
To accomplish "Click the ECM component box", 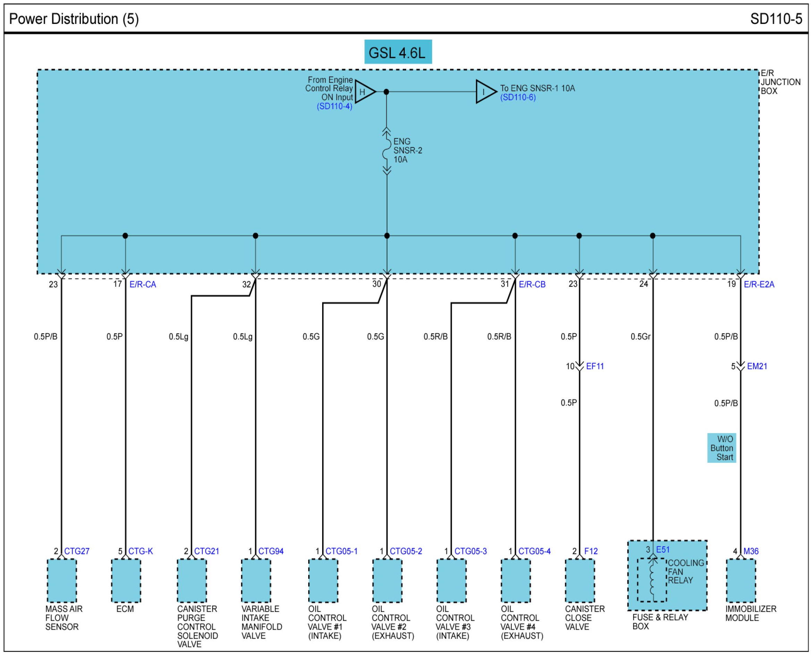I will 126,581.
